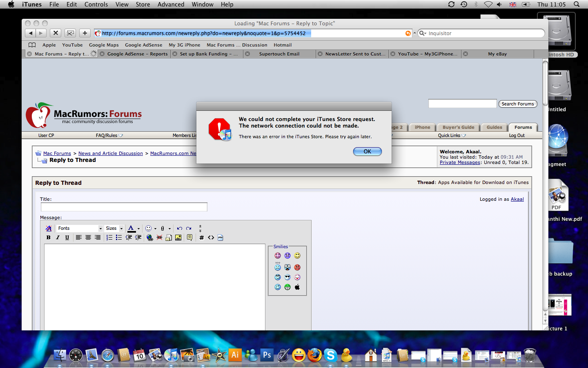Insert the green grinning smilie

[287, 287]
